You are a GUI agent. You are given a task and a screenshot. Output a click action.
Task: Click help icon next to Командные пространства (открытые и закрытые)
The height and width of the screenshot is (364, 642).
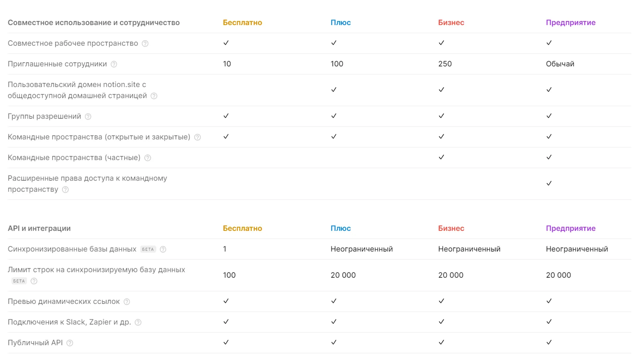pyautogui.click(x=198, y=137)
